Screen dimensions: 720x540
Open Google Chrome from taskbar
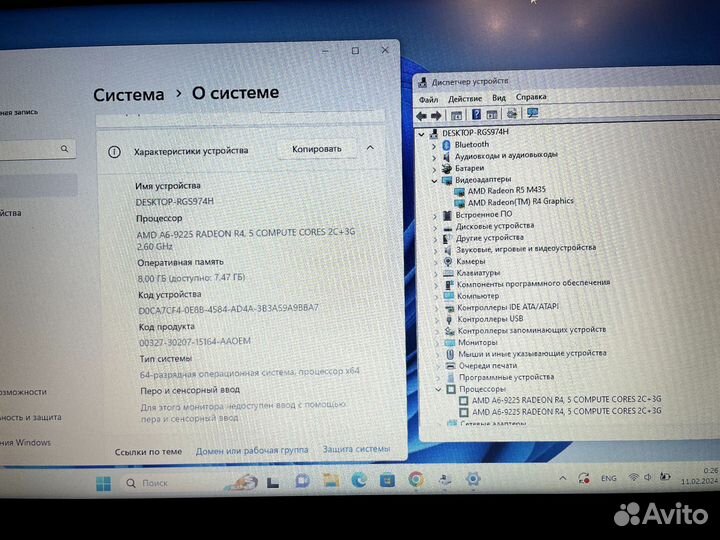(x=416, y=479)
